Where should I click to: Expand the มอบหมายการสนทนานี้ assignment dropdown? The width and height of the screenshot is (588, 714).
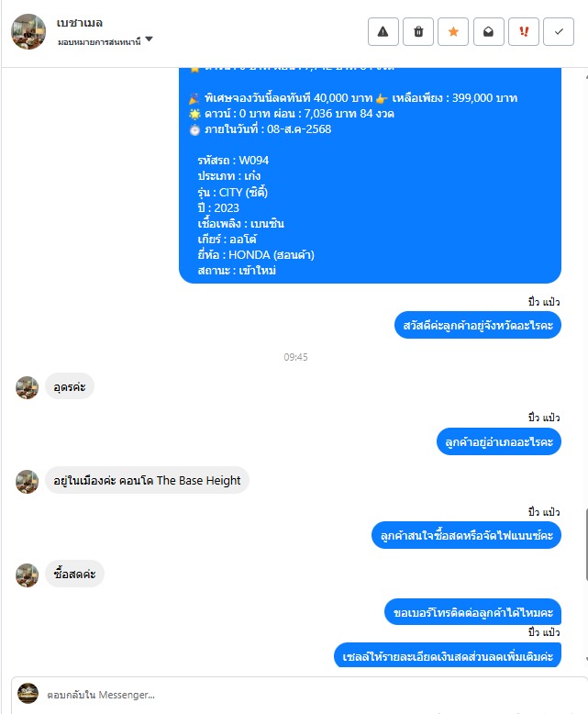click(x=105, y=41)
